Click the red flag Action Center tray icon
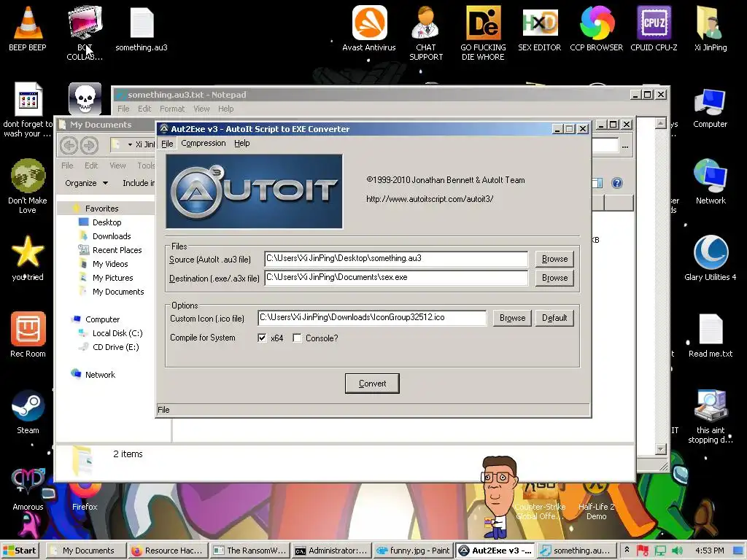 coord(643,551)
